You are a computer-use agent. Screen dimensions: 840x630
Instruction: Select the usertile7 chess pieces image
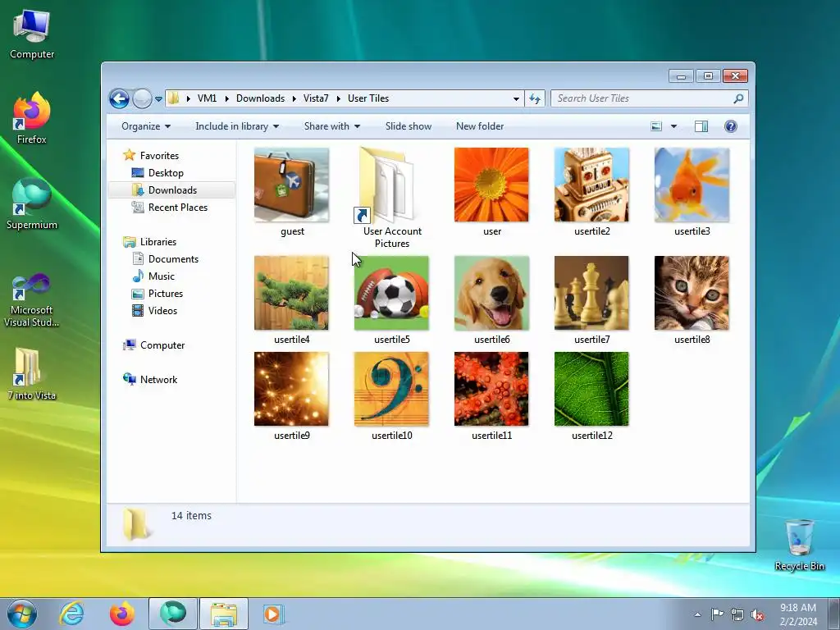[x=591, y=293]
